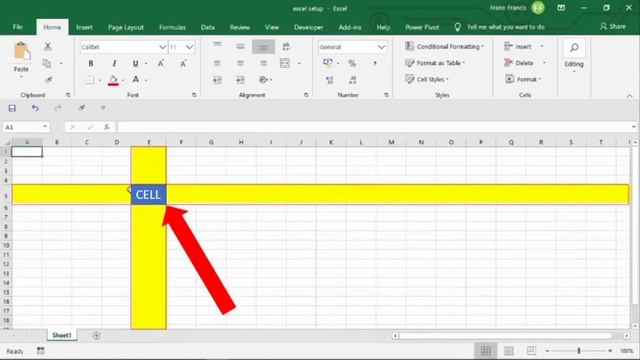
Task: Switch to the Review tab
Action: coord(240,27)
